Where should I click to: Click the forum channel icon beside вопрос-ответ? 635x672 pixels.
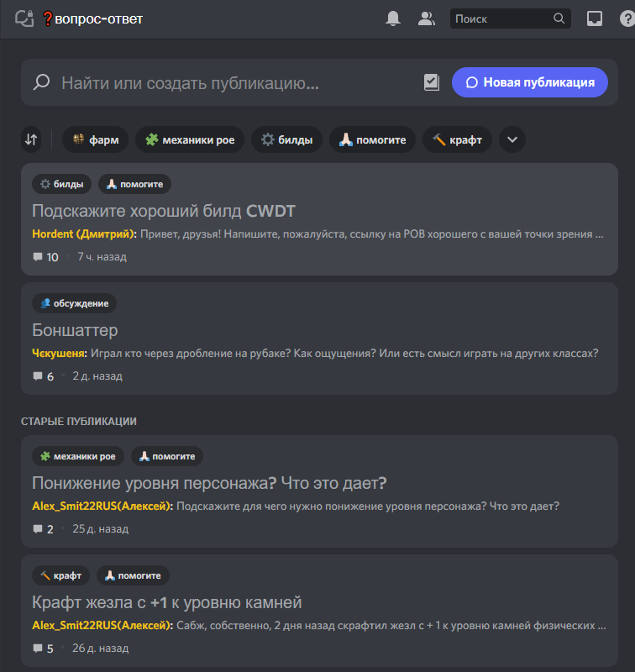(24, 18)
